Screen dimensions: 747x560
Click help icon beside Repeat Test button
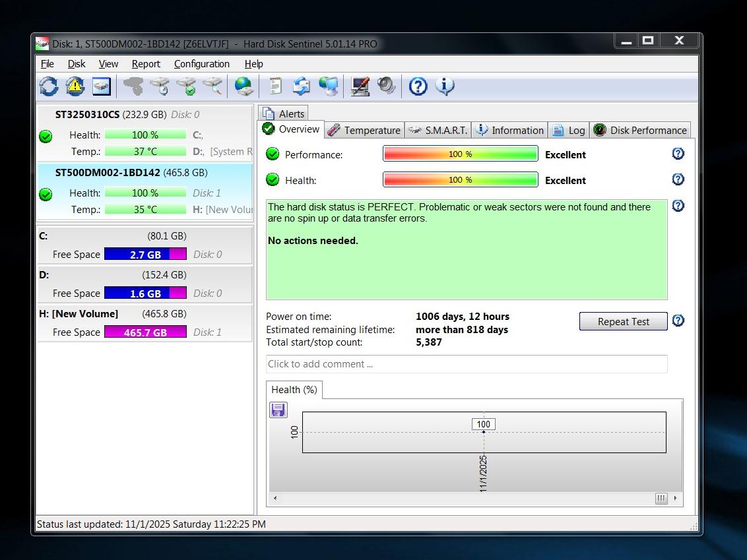point(678,321)
